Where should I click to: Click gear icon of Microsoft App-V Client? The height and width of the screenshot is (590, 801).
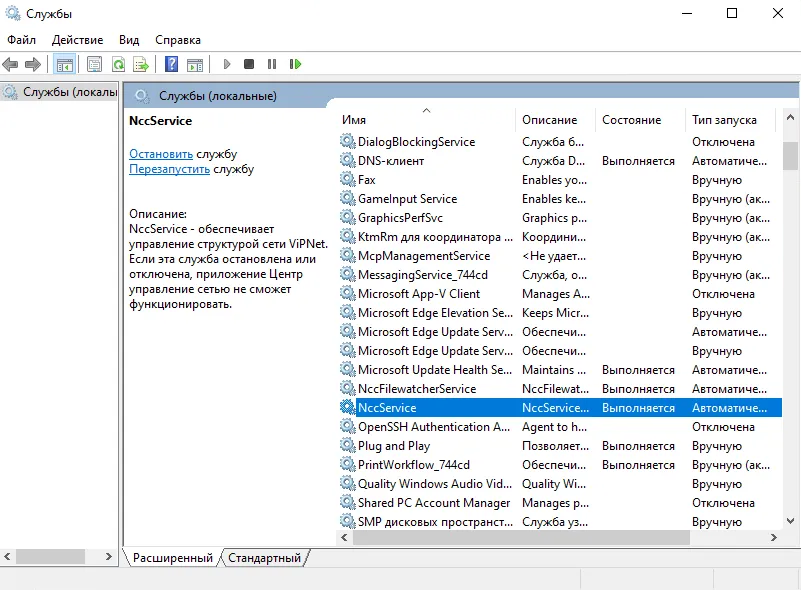tap(348, 293)
